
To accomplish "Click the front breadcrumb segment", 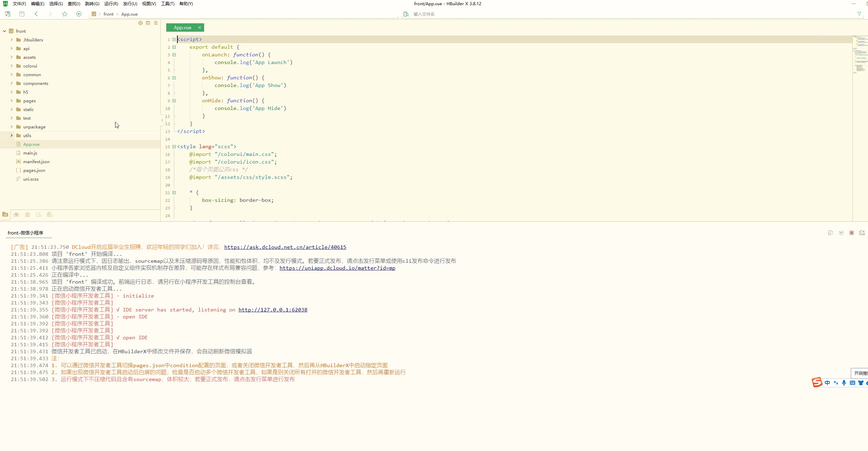I will 108,14.
